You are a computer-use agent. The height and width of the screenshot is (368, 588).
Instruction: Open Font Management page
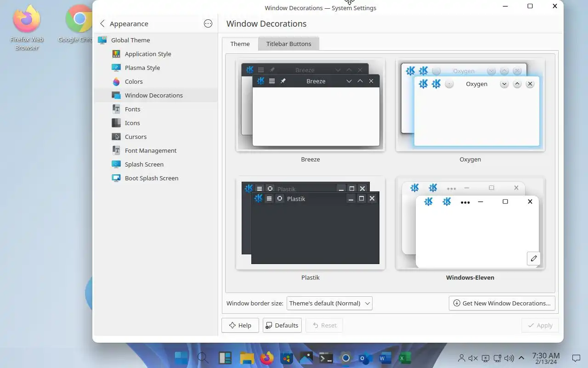tap(156, 150)
